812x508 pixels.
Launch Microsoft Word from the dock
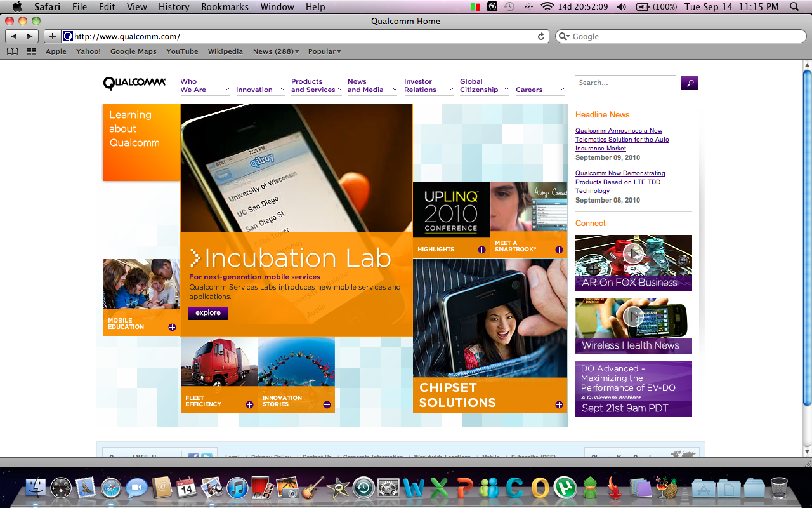pyautogui.click(x=414, y=488)
